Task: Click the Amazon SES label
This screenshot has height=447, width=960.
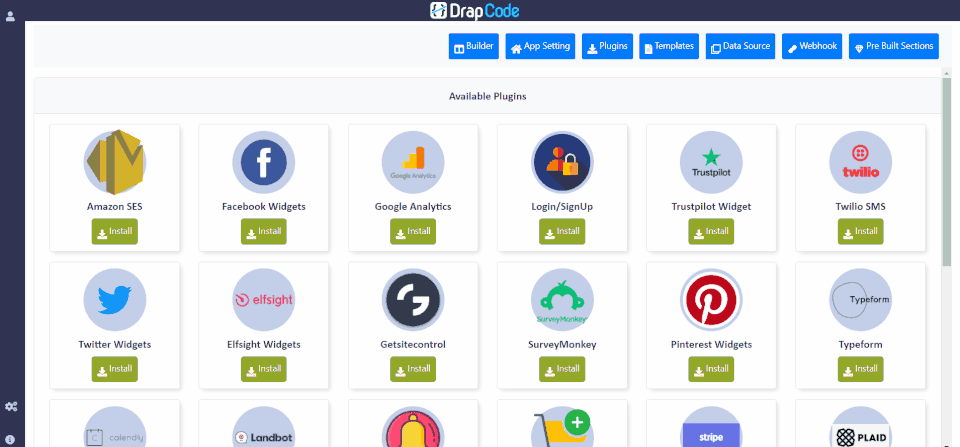Action: point(114,206)
